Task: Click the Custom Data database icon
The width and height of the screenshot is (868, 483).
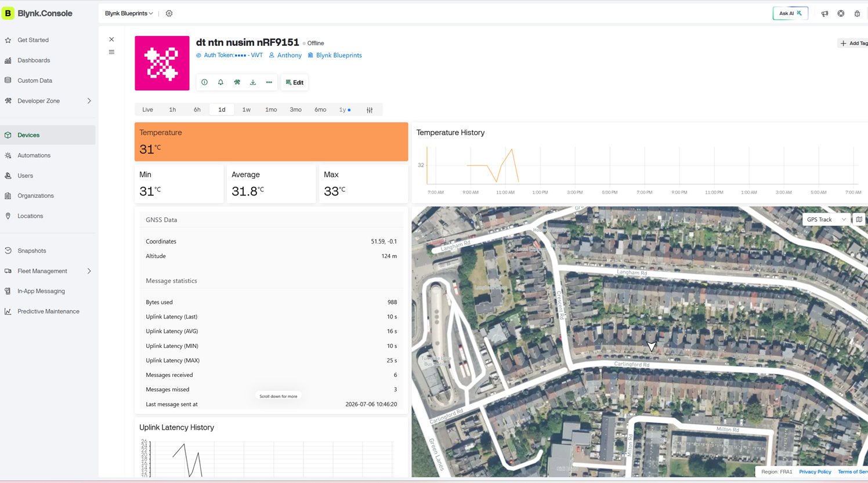Action: pos(8,81)
